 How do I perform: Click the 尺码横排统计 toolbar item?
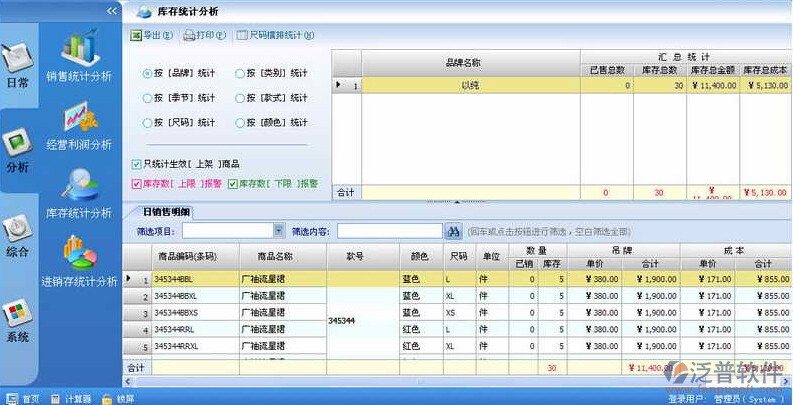(275, 35)
